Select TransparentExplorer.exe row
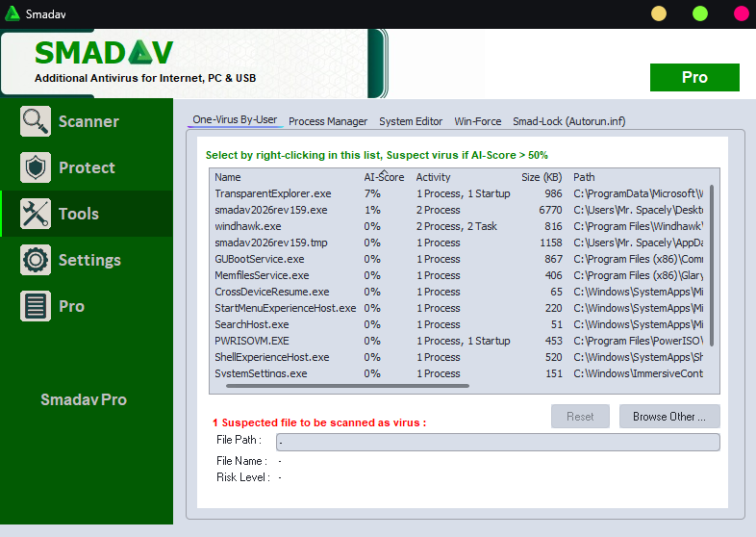Image resolution: width=756 pixels, height=537 pixels. [458, 193]
